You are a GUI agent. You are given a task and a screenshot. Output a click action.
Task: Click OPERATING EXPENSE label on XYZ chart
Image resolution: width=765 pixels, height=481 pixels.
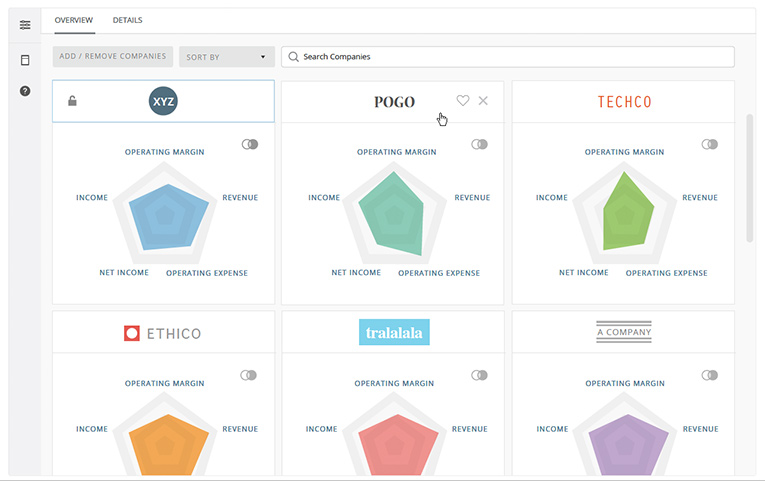tap(207, 273)
